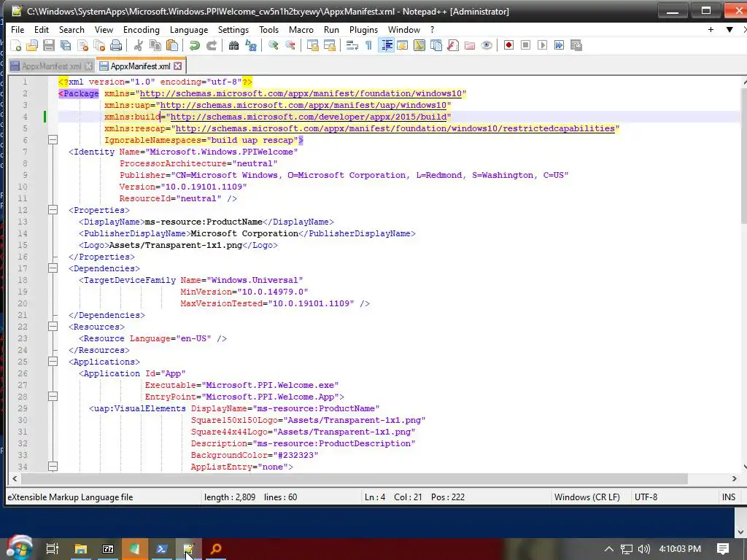
Task: Collapse the Application fold at line 28
Action: click(x=53, y=397)
